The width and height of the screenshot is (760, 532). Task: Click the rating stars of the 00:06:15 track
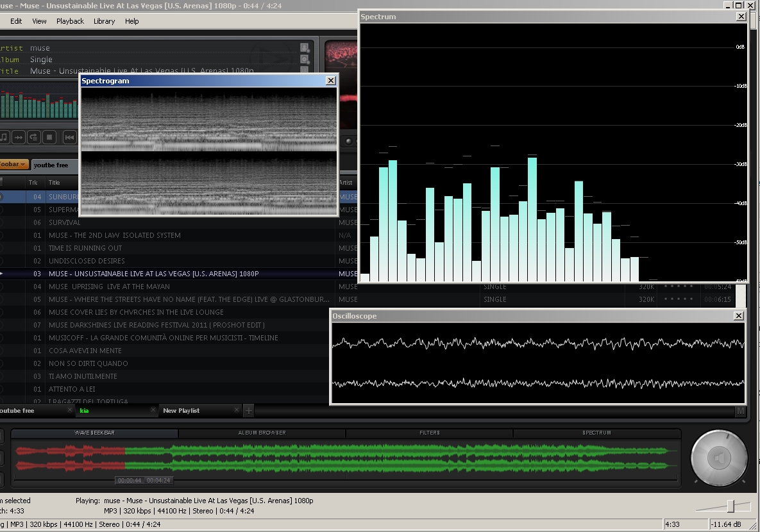click(x=678, y=299)
